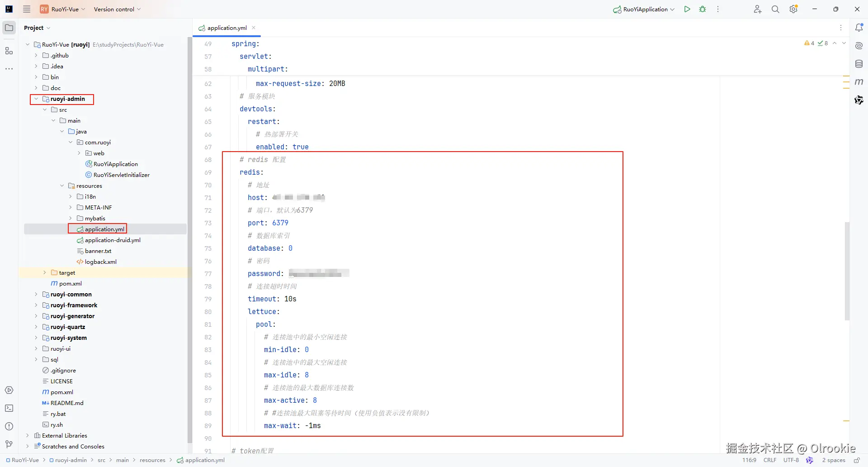Click the editor vertical scrollbar thumb

(x=847, y=272)
